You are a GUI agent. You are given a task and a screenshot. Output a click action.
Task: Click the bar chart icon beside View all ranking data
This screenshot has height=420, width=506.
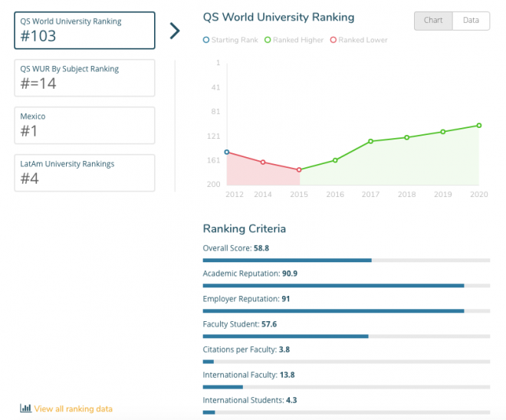25,408
